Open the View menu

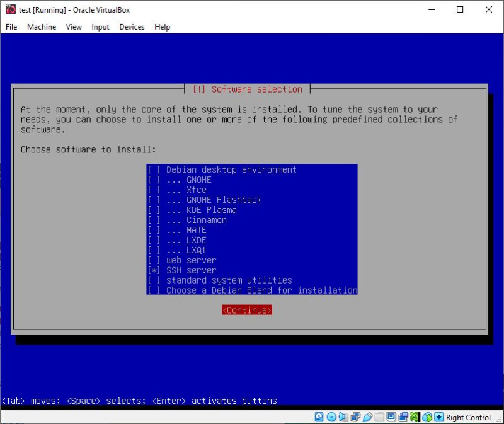tap(74, 26)
